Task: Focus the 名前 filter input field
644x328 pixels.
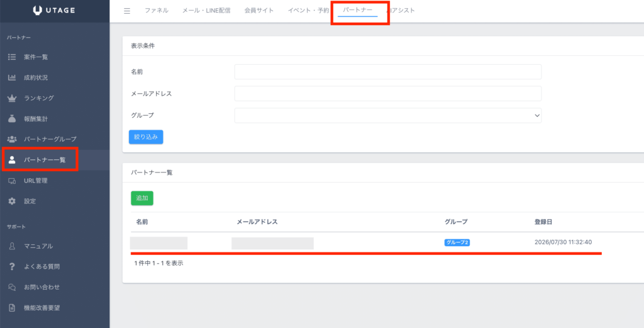Action: point(387,72)
